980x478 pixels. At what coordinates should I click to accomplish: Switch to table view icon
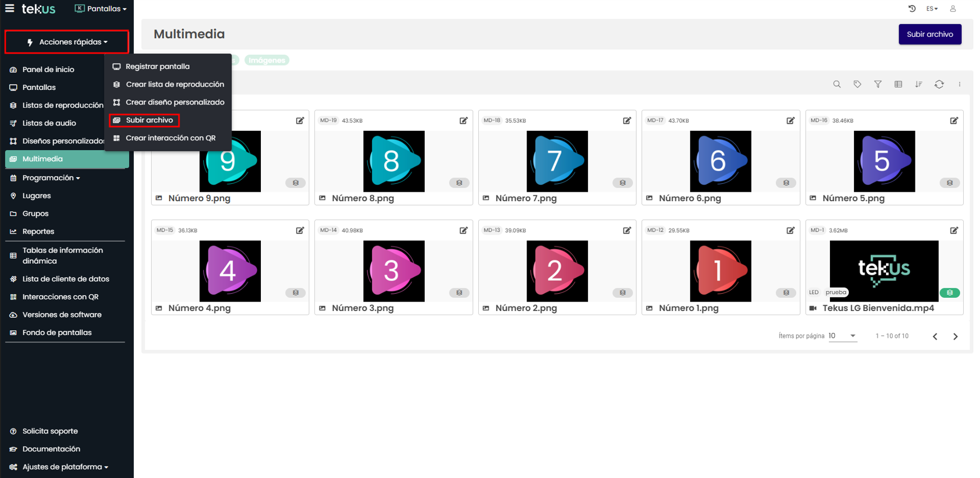[x=898, y=84]
